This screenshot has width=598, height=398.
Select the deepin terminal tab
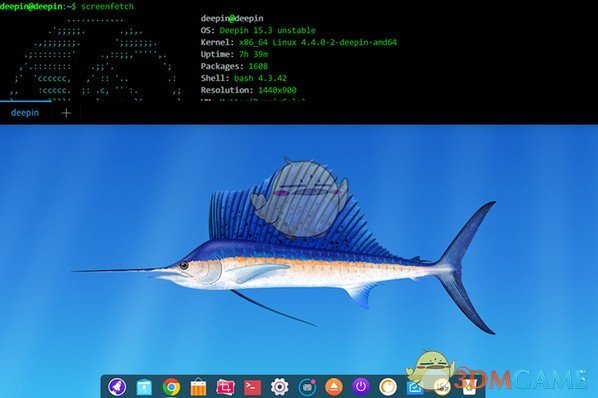tap(25, 113)
